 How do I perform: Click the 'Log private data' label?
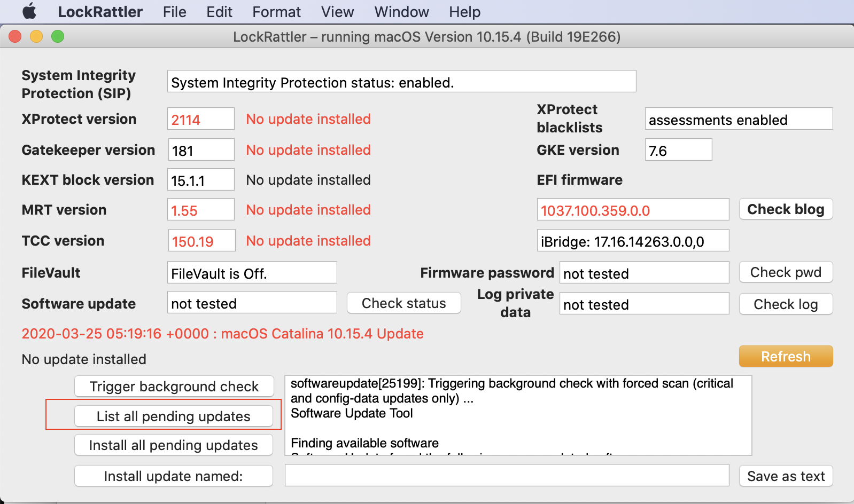pyautogui.click(x=516, y=303)
